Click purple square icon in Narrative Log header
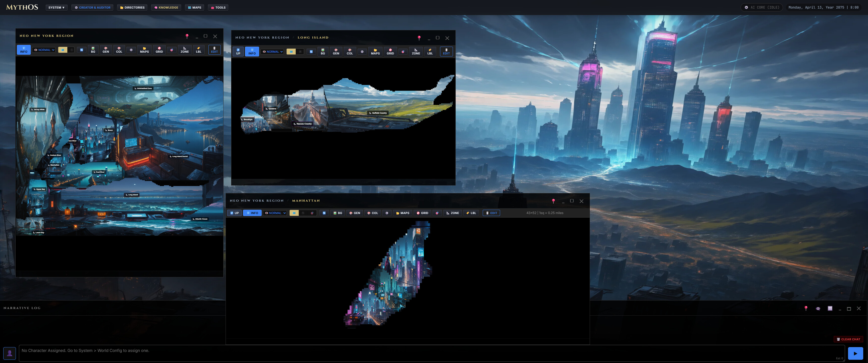The width and height of the screenshot is (868, 363). pyautogui.click(x=830, y=309)
